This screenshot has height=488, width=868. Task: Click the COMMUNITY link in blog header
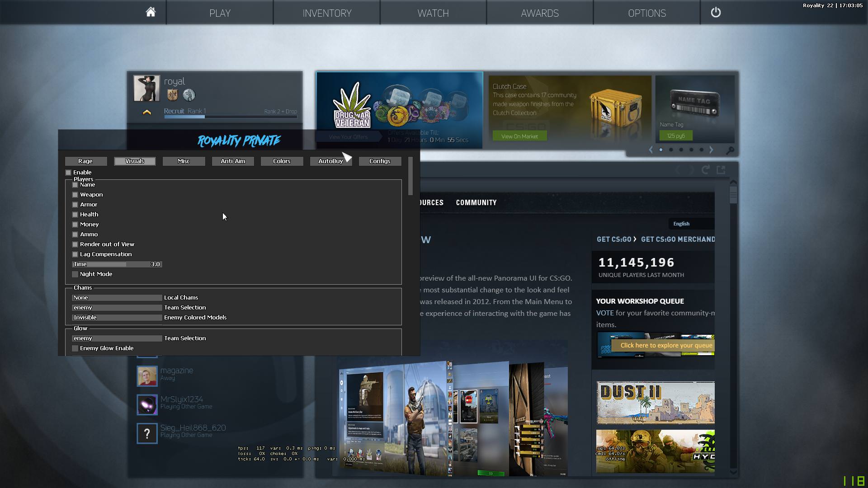476,202
